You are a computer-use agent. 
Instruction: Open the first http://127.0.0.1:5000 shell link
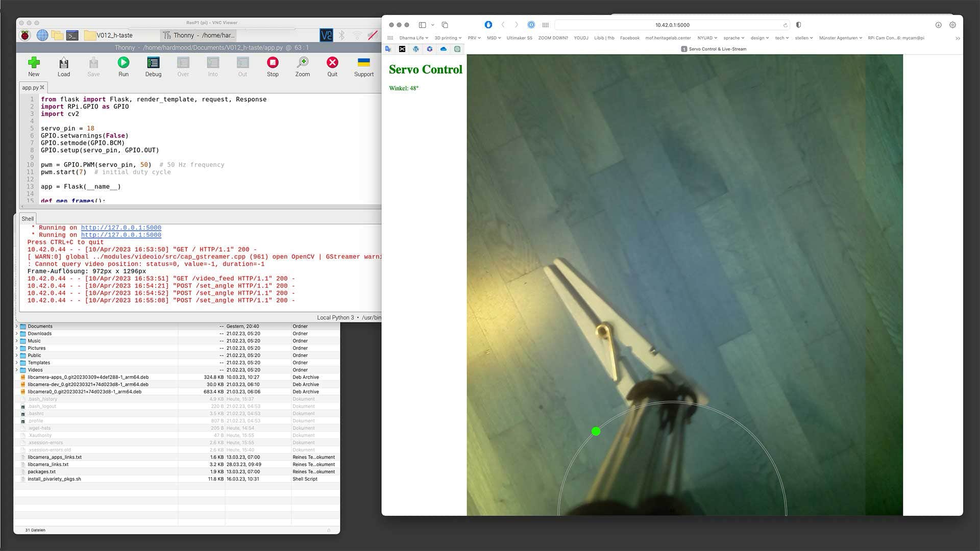[x=121, y=228]
